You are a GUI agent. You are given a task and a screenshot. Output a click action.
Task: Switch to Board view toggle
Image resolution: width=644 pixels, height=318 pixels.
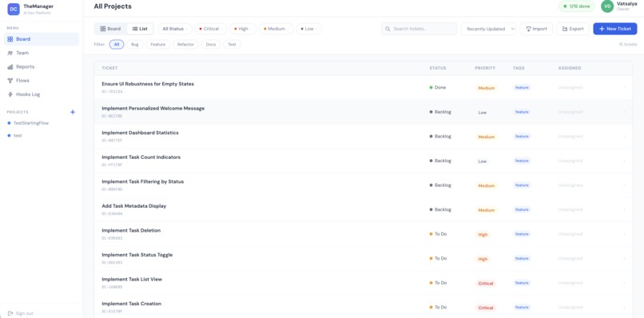click(x=110, y=29)
